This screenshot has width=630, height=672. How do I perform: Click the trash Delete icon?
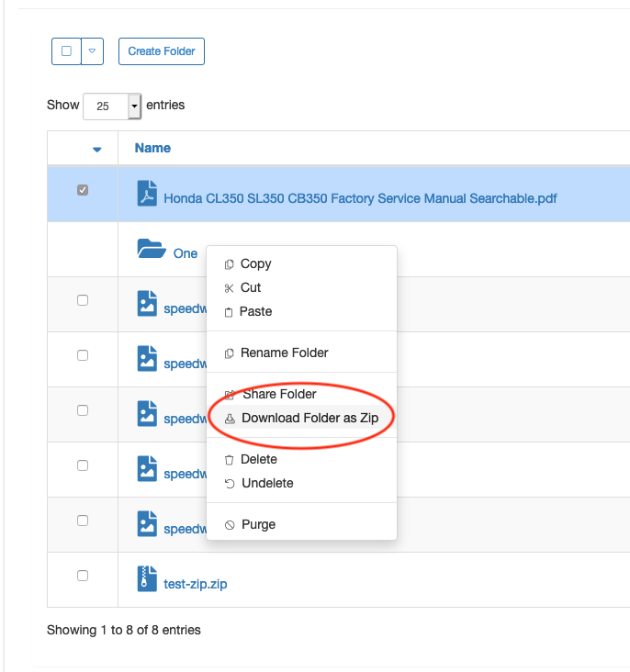pyautogui.click(x=229, y=460)
